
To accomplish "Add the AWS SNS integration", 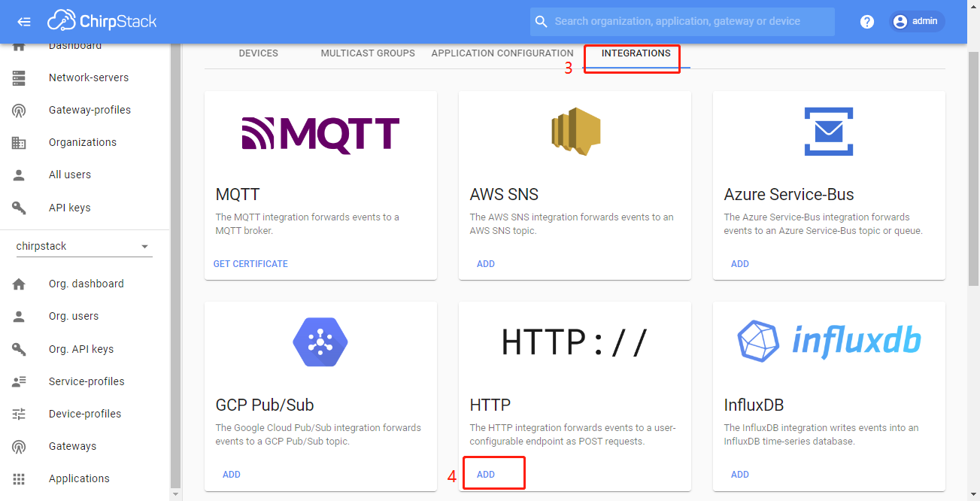I will click(486, 264).
